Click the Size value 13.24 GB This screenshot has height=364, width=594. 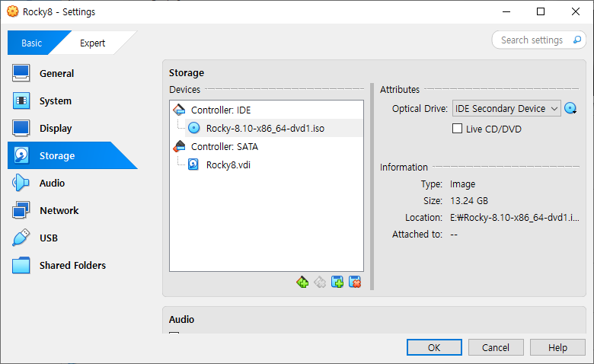pyautogui.click(x=469, y=200)
